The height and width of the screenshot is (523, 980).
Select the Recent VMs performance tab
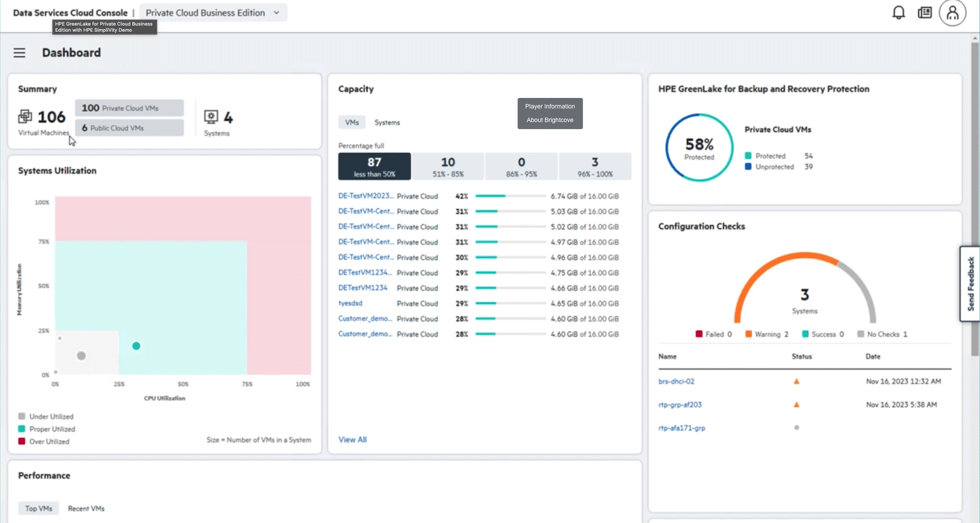[x=86, y=508]
